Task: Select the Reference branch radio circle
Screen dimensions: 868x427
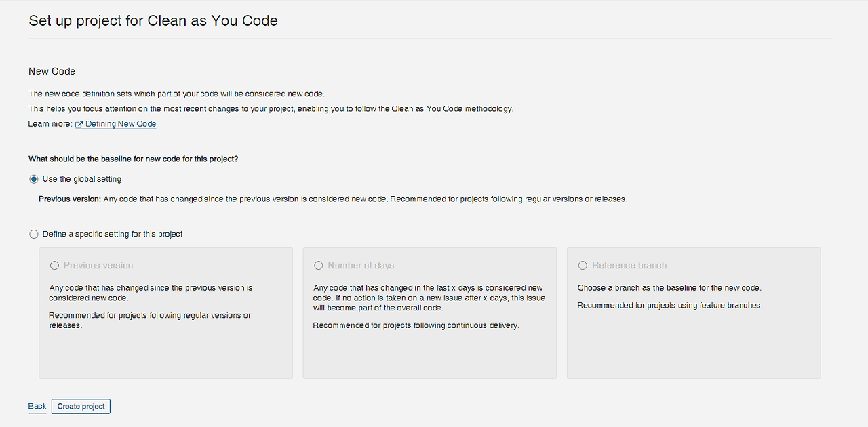Action: (x=583, y=266)
